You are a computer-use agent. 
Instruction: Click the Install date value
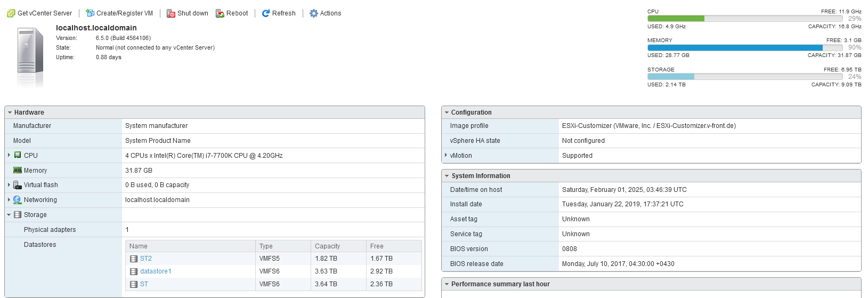click(x=623, y=204)
